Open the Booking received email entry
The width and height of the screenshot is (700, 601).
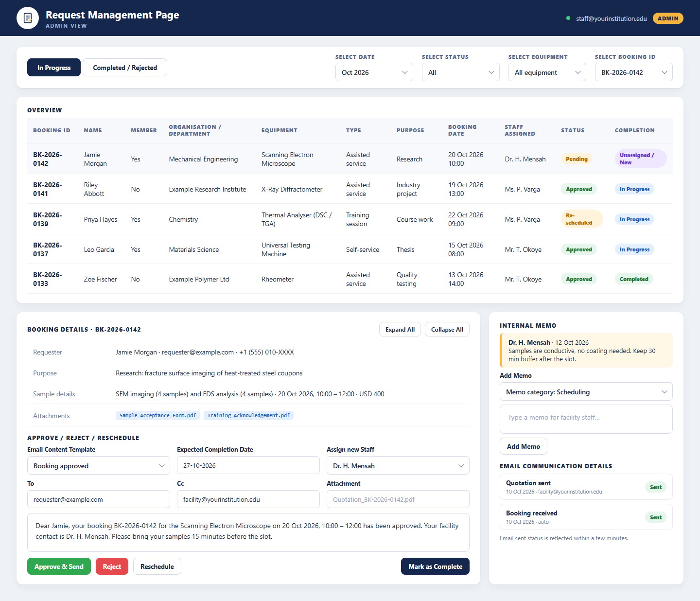(586, 517)
